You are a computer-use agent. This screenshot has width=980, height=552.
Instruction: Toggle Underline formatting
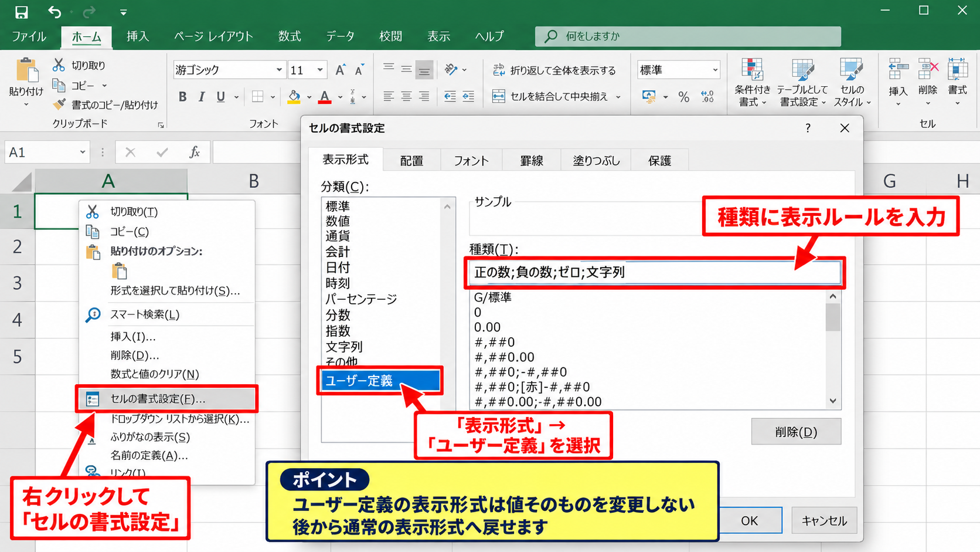click(220, 97)
